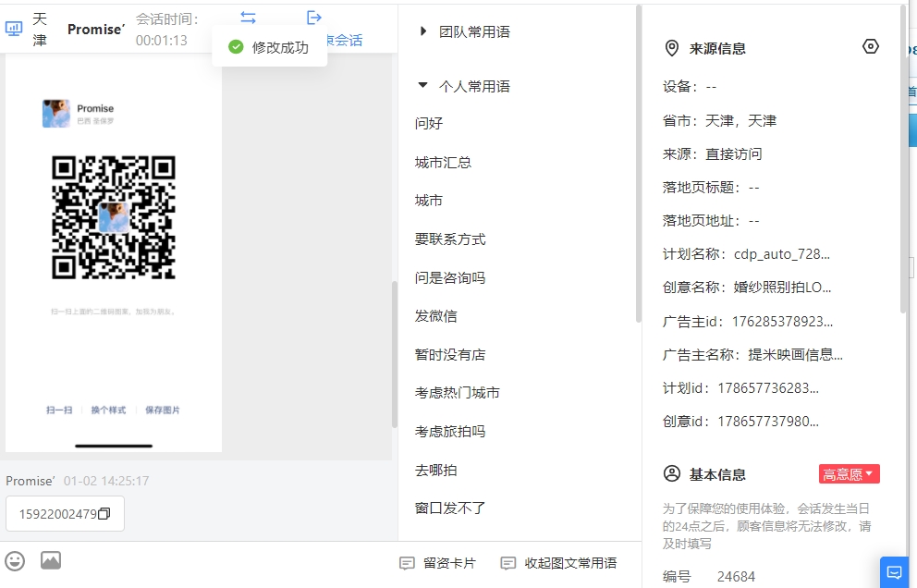Click the 计划名称 cdp_auto row

(746, 254)
